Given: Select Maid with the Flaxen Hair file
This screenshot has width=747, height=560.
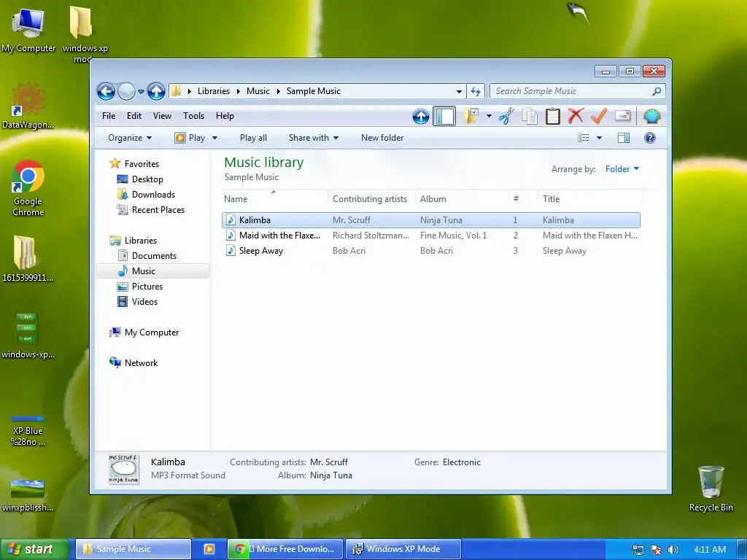Looking at the screenshot, I should (x=430, y=236).
